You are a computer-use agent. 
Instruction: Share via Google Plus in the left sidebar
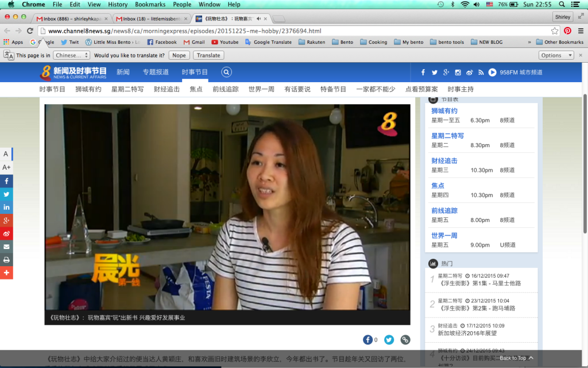click(6, 220)
